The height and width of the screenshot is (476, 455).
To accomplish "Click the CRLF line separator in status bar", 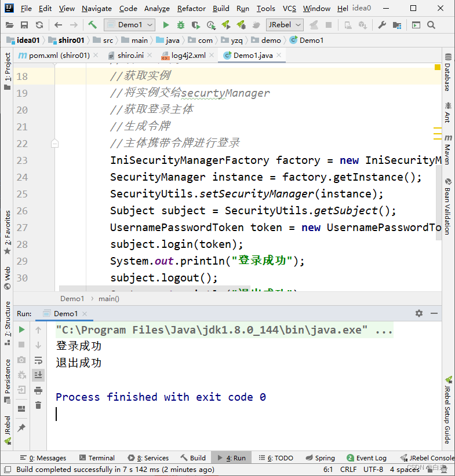I will (x=348, y=469).
